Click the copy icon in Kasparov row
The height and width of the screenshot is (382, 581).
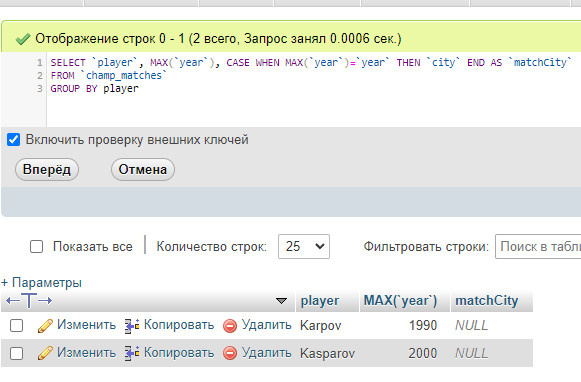[132, 353]
